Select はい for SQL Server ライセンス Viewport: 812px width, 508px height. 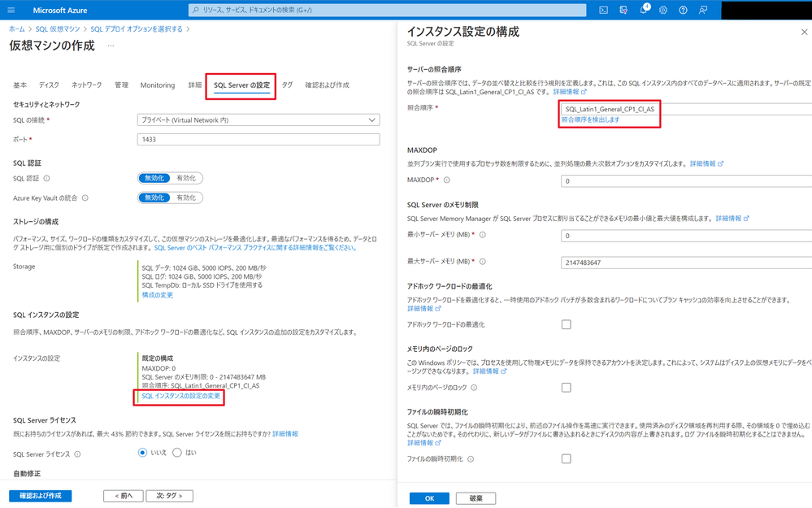tap(177, 453)
